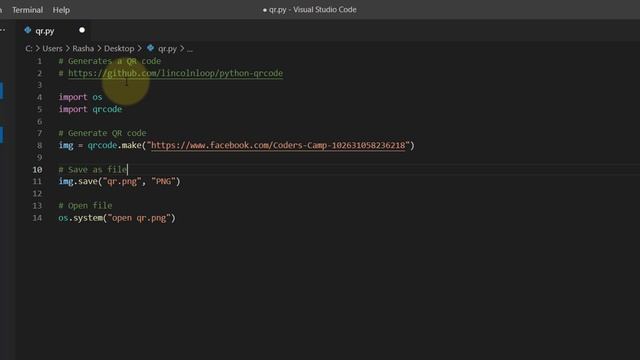Click the img.save("qr.png", "PNG") line
640x360 pixels.
(119, 181)
